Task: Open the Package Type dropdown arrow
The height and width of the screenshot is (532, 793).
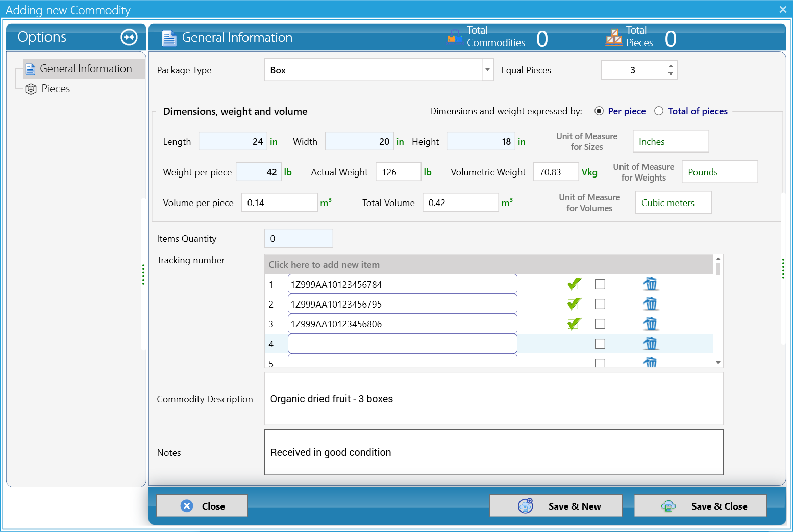Action: [488, 70]
